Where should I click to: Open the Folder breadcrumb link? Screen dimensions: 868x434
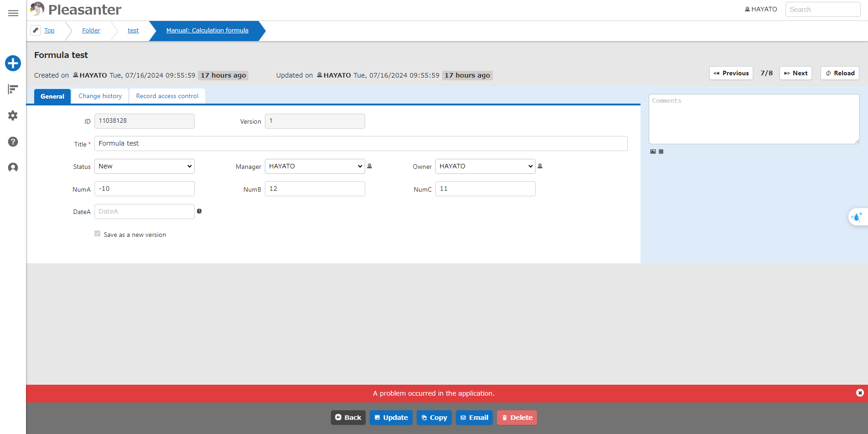[x=91, y=30]
